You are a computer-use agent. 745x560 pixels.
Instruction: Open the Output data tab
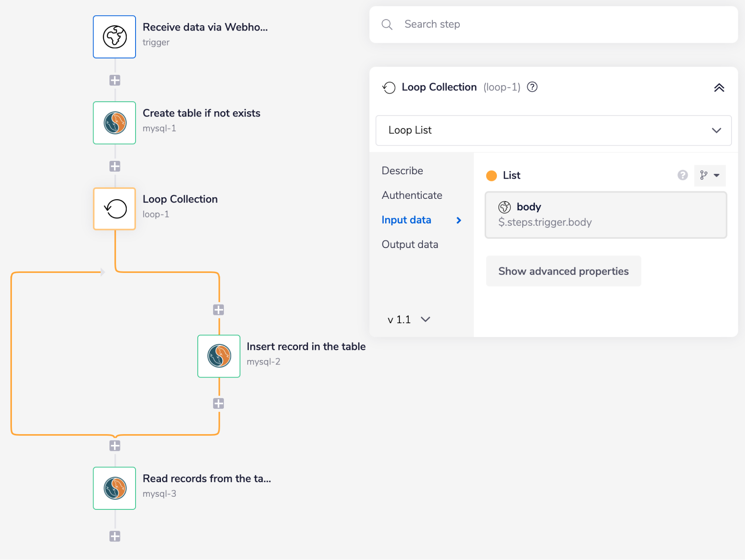410,244
